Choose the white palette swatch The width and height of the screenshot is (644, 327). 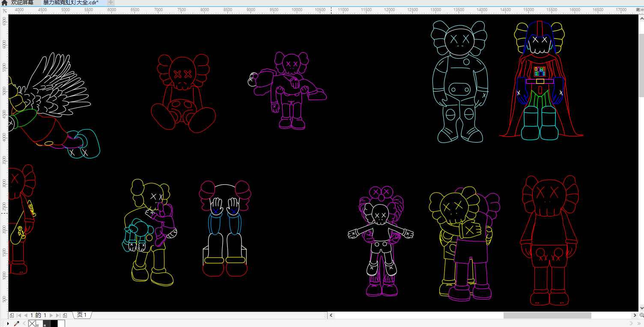[61, 324]
